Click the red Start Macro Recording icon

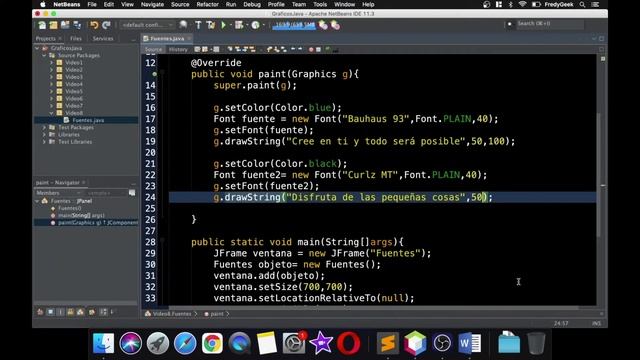coord(311,49)
